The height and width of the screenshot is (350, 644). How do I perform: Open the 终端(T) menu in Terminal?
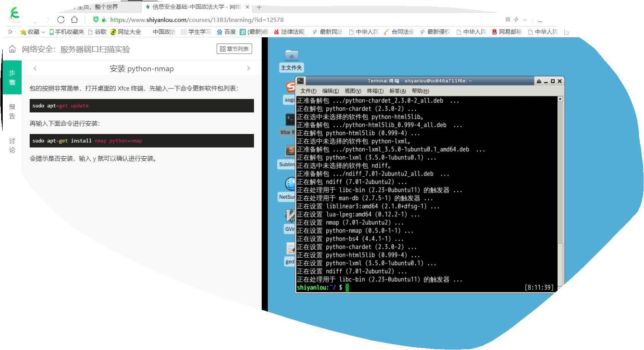pos(375,91)
